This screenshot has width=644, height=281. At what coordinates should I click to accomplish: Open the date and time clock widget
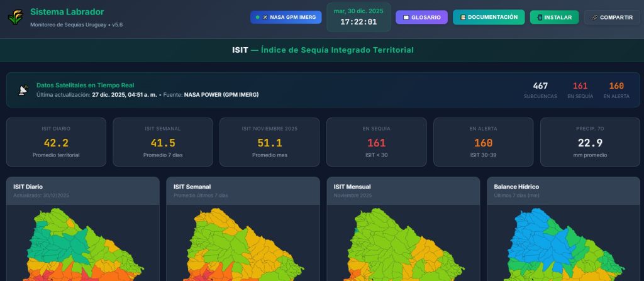[x=358, y=17]
